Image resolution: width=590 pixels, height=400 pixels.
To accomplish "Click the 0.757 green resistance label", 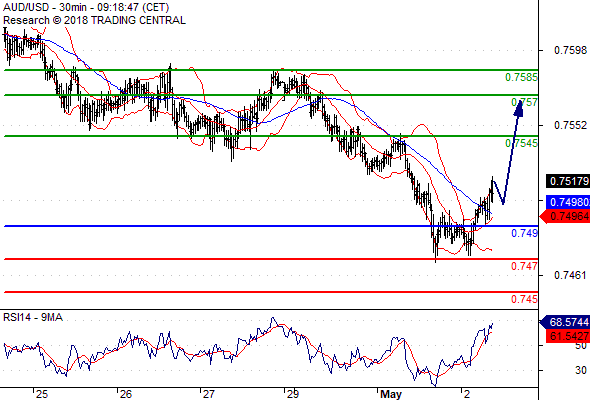I will [524, 102].
